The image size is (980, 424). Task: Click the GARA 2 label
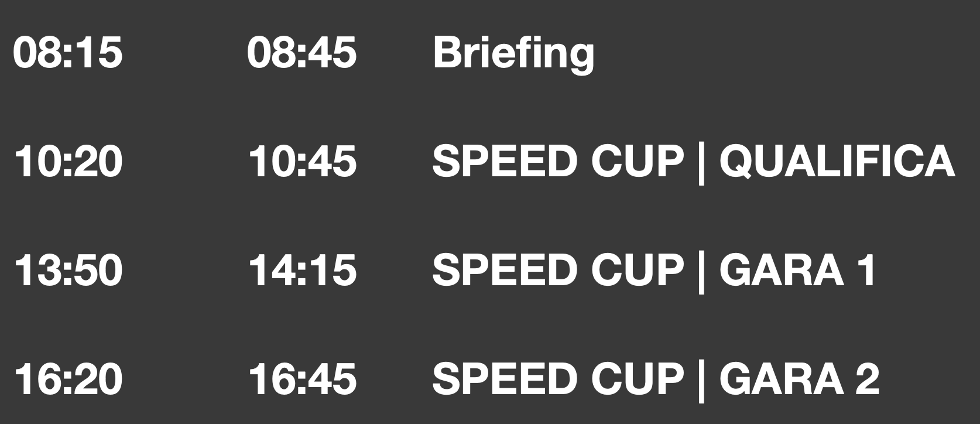tap(799, 378)
